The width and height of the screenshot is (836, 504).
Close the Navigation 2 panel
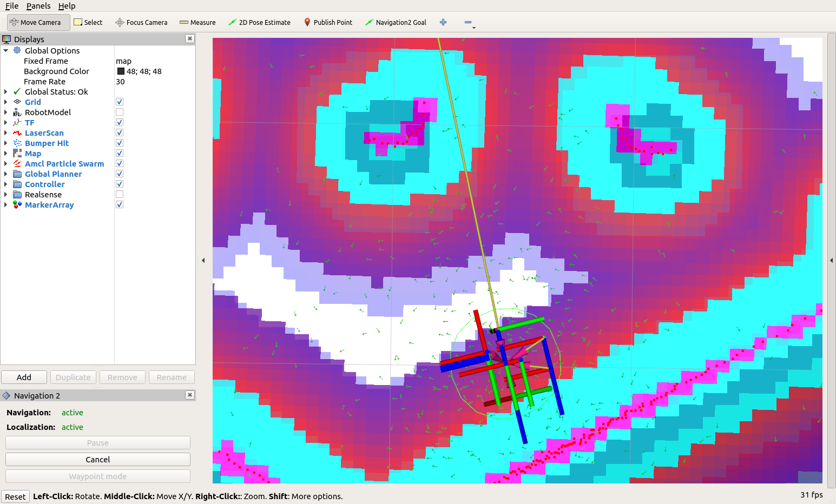[x=189, y=395]
